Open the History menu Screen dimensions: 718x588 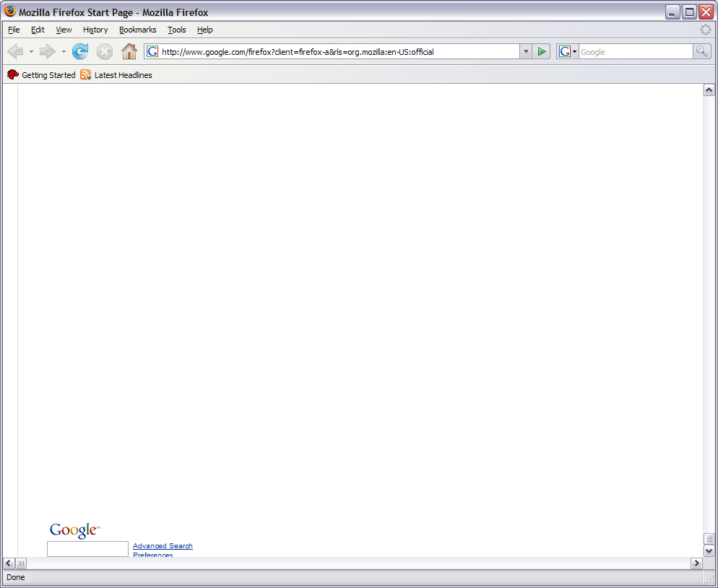point(95,30)
